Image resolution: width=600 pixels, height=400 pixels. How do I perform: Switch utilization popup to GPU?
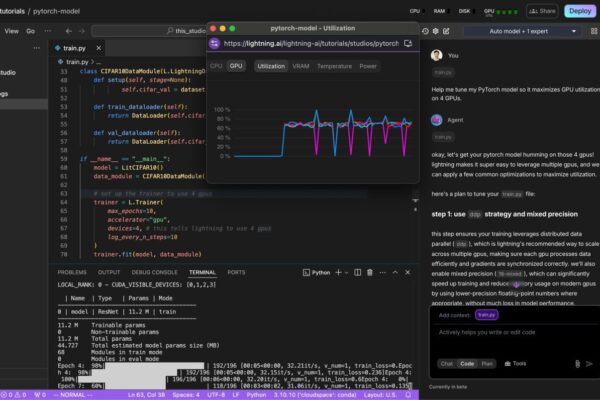[x=236, y=66]
